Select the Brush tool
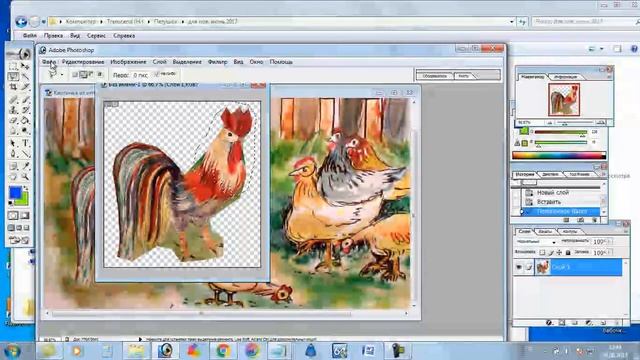This screenshot has width=640, height=360. click(x=25, y=100)
